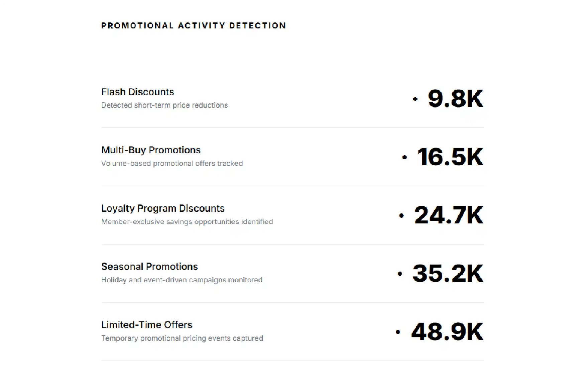588x389 pixels.
Task: Open the Seasonal Promotions row title
Action: click(x=150, y=267)
